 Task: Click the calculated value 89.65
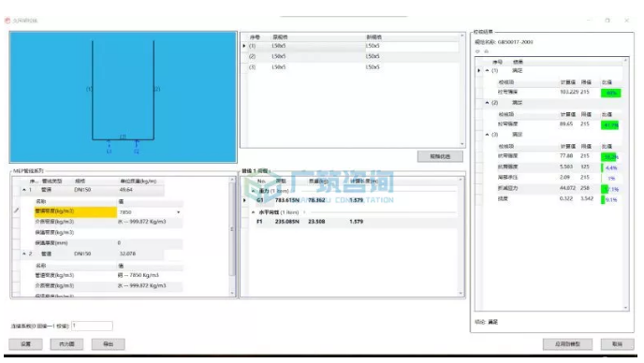click(x=566, y=124)
